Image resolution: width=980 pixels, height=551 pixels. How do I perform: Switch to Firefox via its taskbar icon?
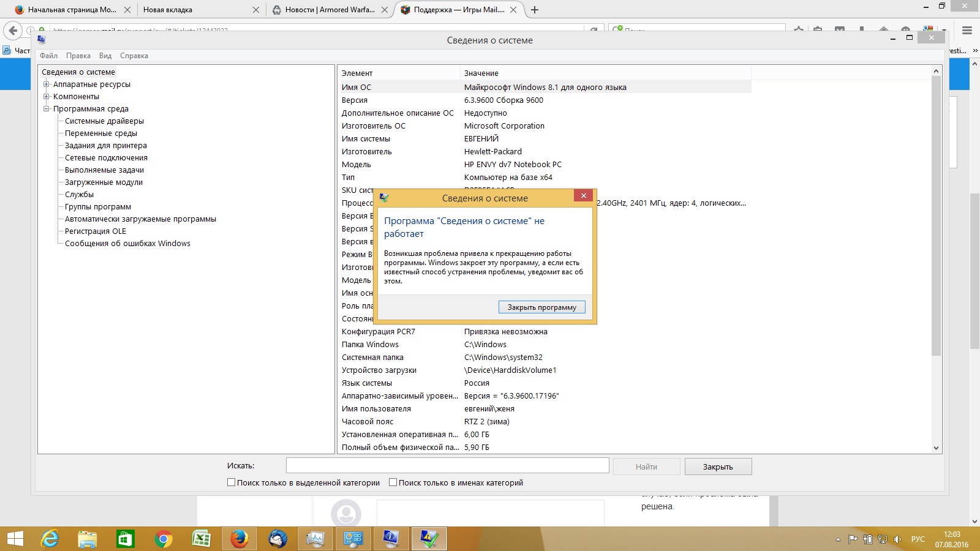pyautogui.click(x=239, y=539)
